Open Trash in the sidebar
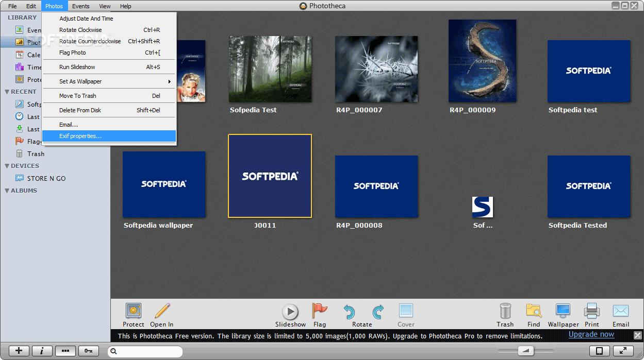 [30, 153]
